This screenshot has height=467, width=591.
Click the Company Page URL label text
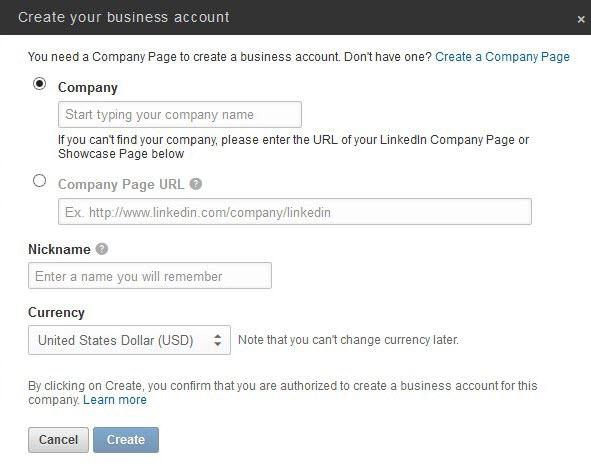tap(121, 184)
